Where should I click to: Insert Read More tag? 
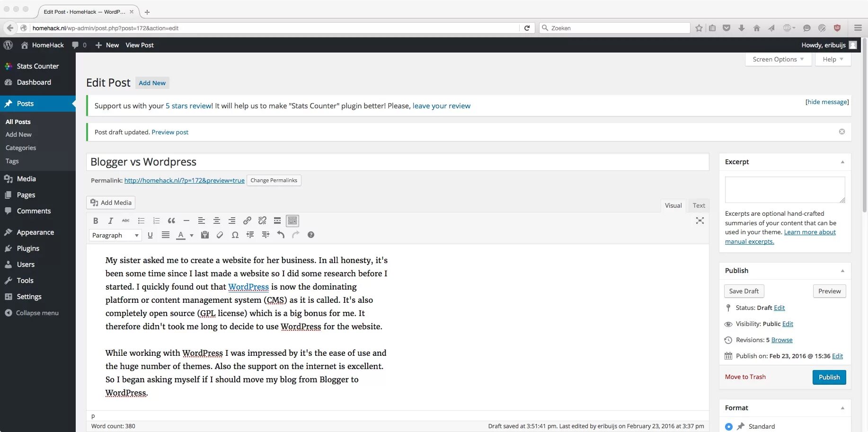(277, 220)
